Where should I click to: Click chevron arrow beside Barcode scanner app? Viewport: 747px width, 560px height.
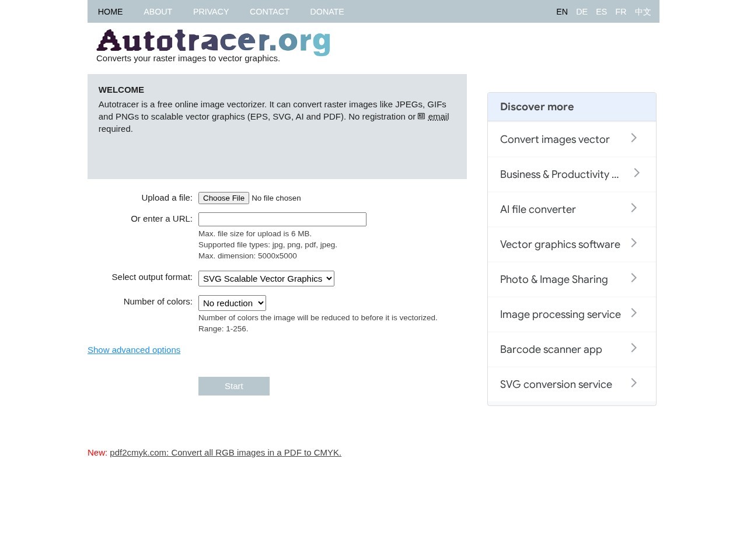click(x=634, y=348)
